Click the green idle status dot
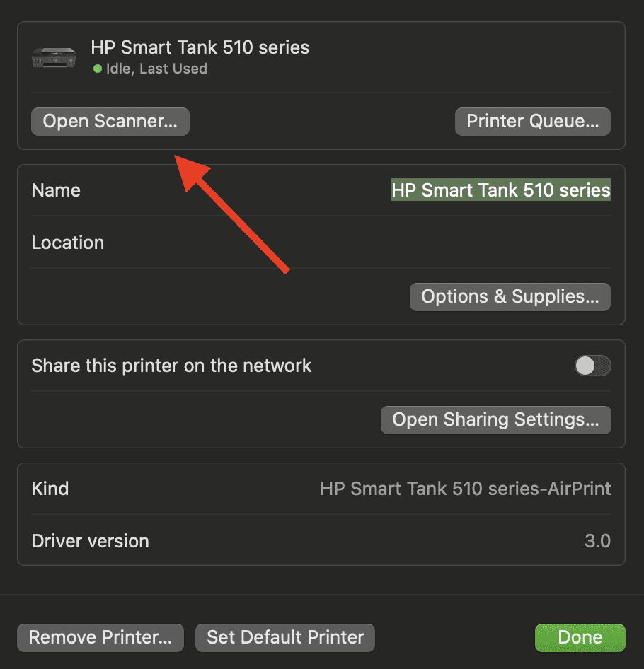This screenshot has height=669, width=644. point(97,69)
